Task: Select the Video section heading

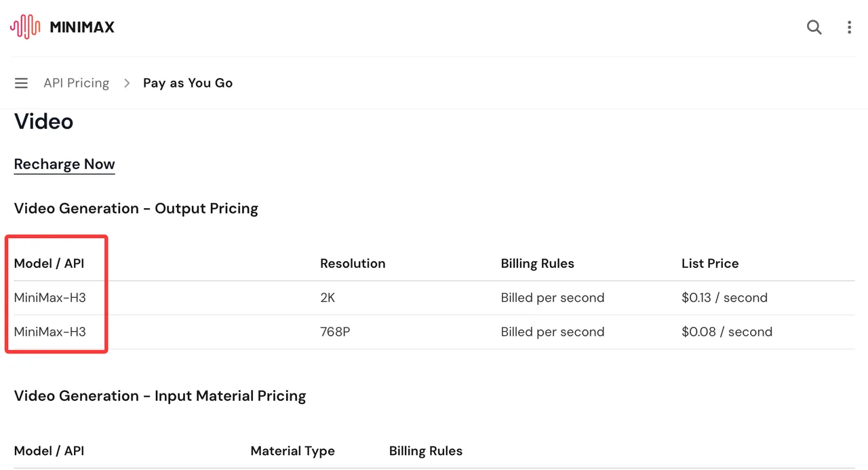Action: click(43, 121)
